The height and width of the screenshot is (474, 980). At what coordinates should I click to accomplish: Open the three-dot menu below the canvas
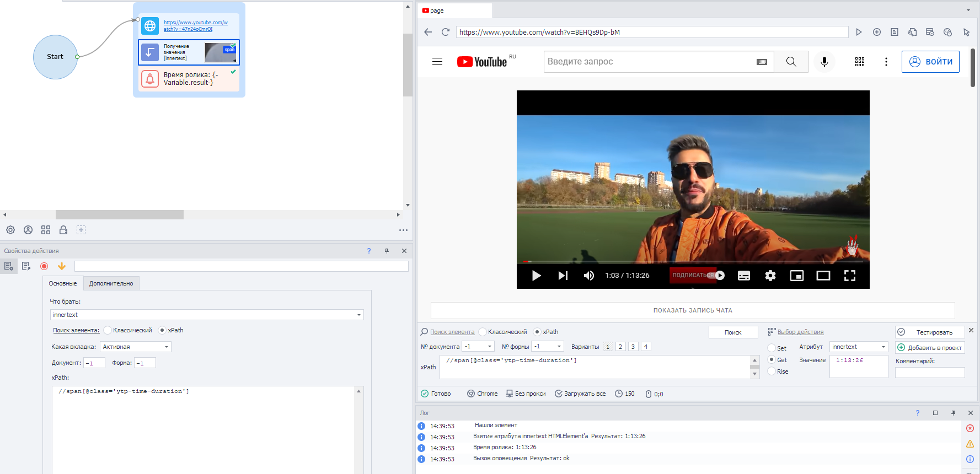pos(403,230)
